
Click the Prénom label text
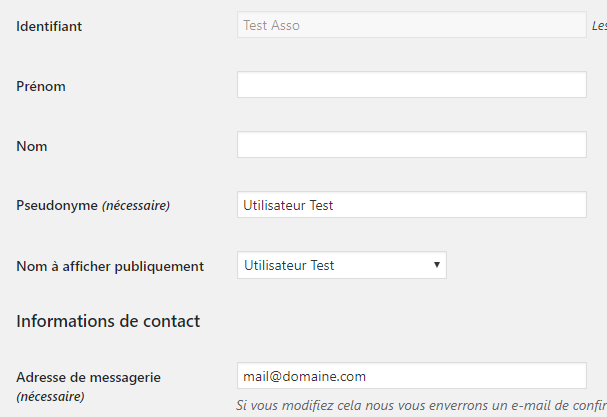coord(41,86)
